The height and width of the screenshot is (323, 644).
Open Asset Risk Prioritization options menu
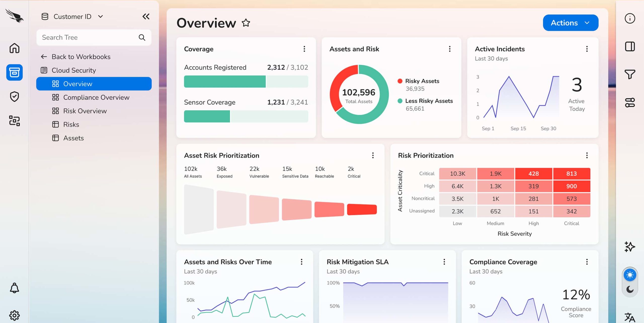tap(373, 155)
